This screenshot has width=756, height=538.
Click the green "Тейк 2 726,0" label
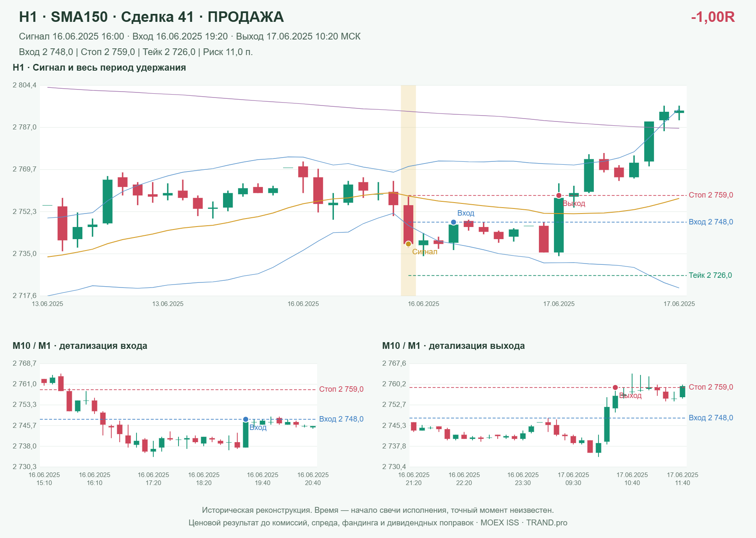[x=710, y=275]
